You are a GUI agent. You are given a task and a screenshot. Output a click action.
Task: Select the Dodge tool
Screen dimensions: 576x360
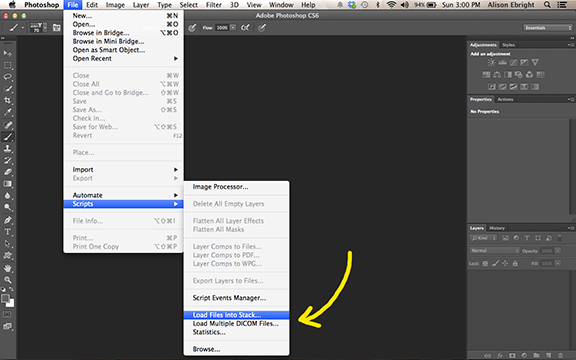7,207
